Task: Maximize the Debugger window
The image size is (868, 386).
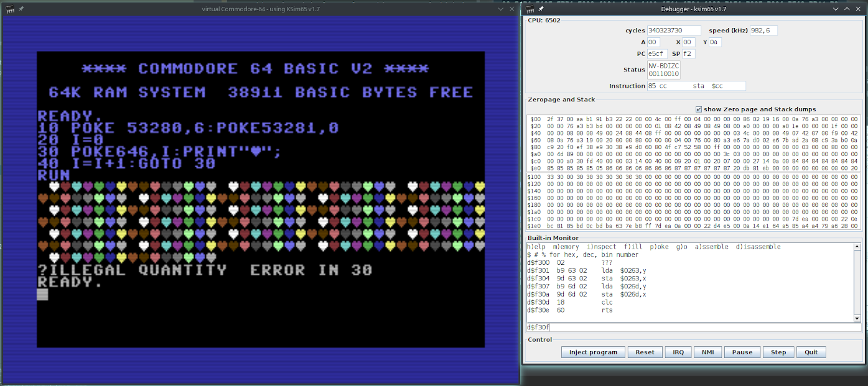Action: click(x=847, y=9)
